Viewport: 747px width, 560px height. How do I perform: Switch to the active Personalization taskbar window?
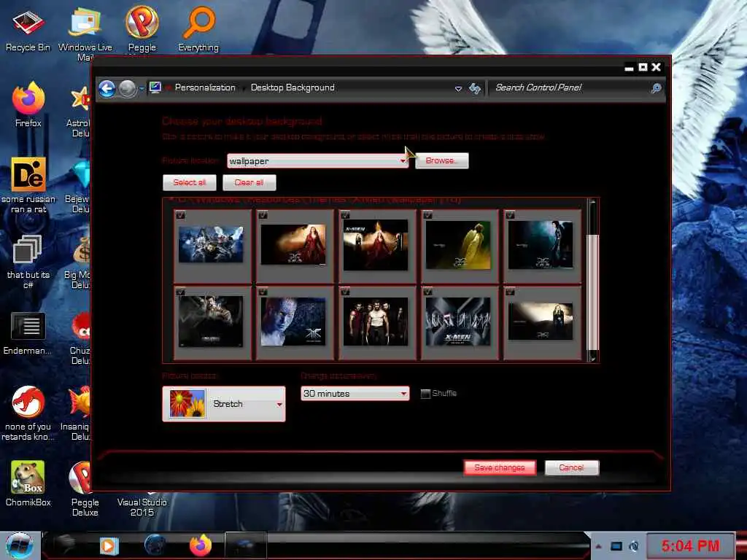(x=245, y=545)
